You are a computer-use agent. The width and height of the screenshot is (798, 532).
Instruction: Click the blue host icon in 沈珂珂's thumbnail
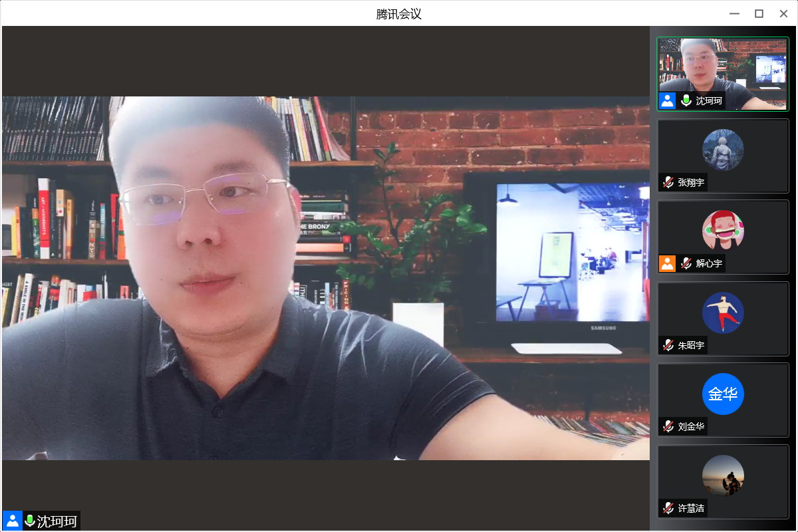668,101
